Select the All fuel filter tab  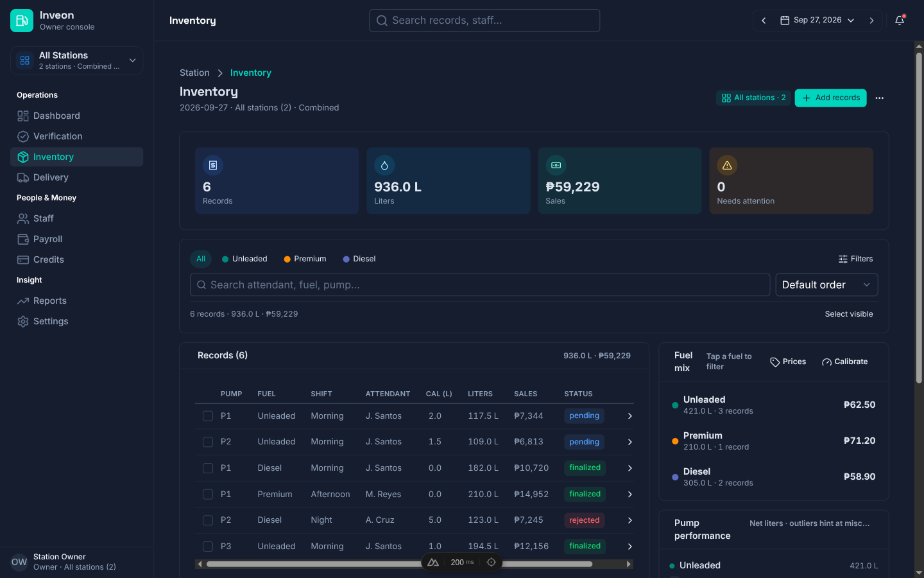[x=201, y=259]
